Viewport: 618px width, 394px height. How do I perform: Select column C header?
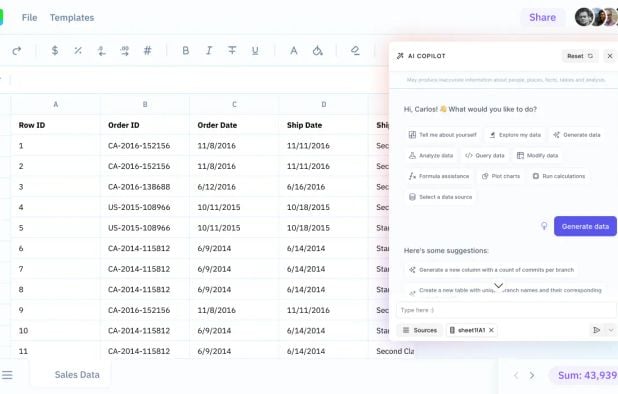coord(235,104)
